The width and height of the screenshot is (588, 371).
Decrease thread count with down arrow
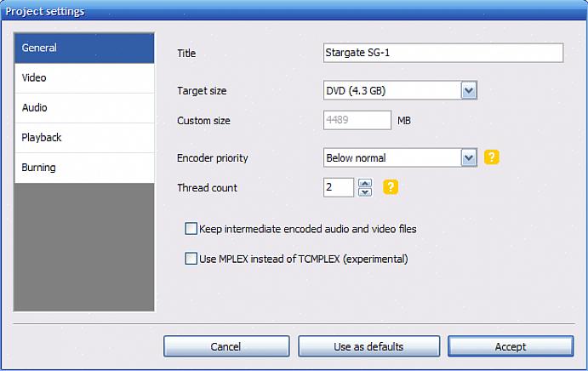pos(365,192)
